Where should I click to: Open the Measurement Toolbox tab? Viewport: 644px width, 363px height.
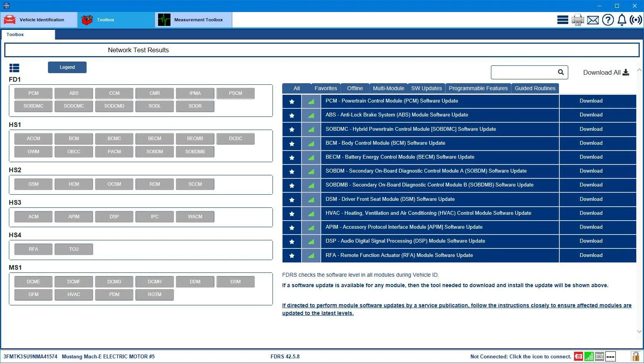pos(194,20)
